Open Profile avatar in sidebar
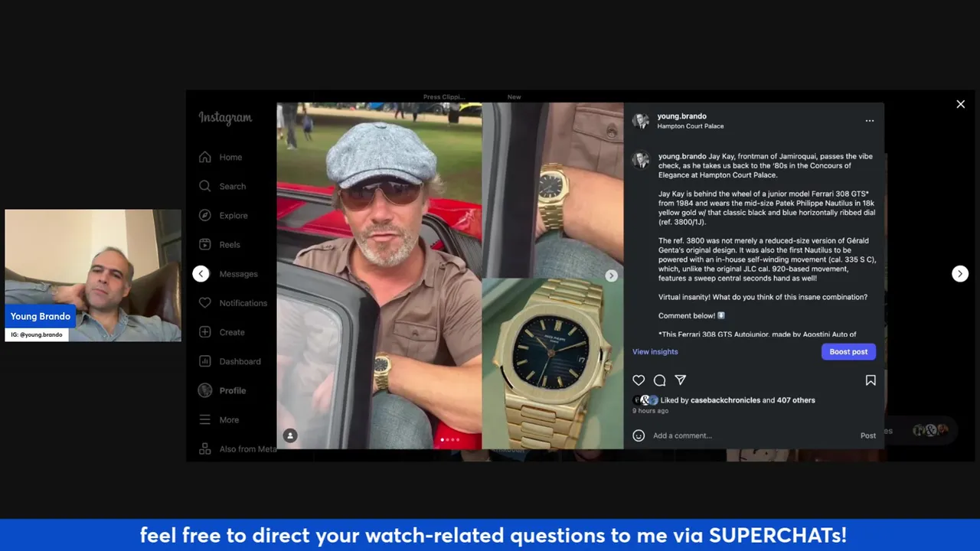Image resolution: width=980 pixels, height=551 pixels. (205, 390)
